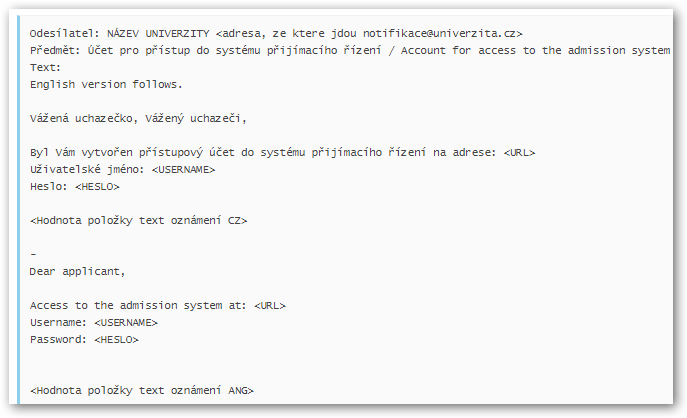Click the greeting 'Vážená uchazečko, Vážený uchazeči,'

point(138,119)
